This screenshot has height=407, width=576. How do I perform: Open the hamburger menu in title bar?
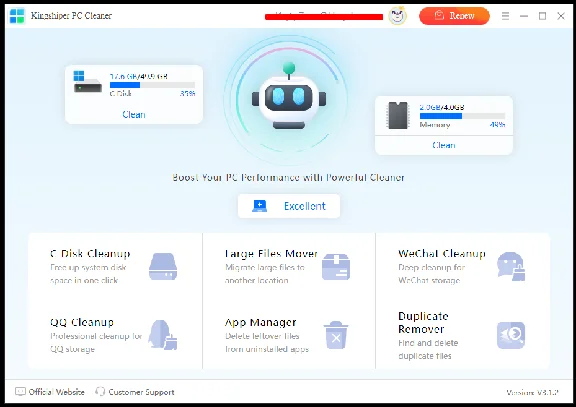[505, 16]
